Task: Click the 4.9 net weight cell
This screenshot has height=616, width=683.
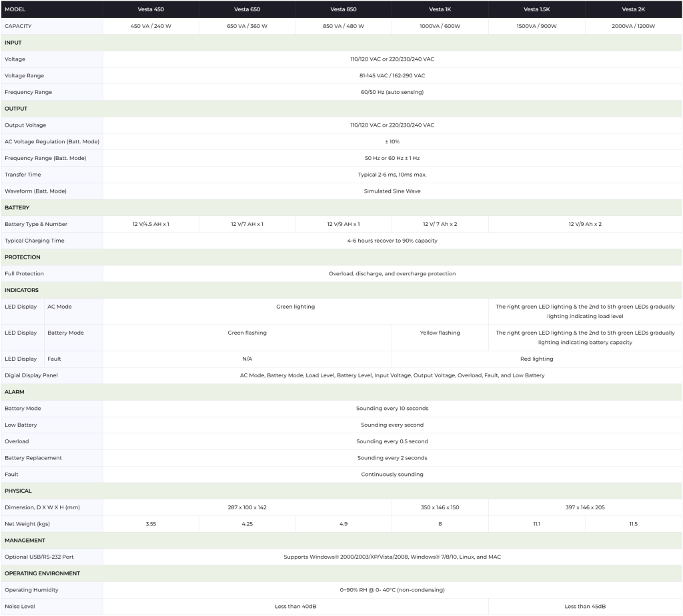Action: [344, 524]
